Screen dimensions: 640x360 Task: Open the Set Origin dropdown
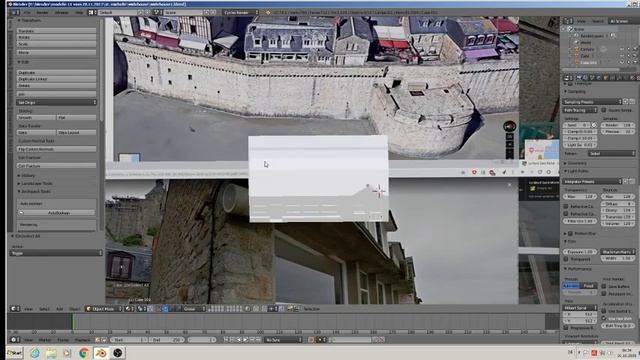pos(56,102)
